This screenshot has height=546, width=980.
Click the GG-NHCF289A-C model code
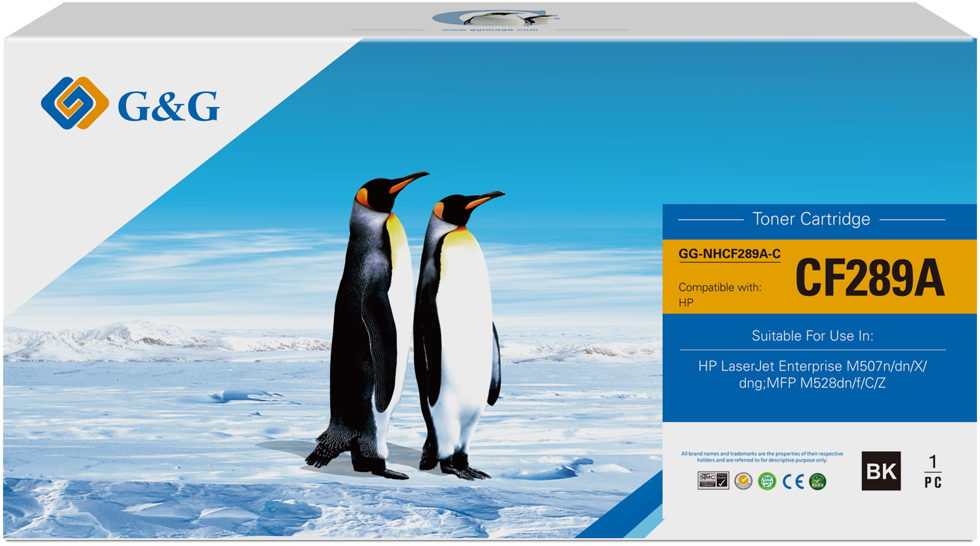[729, 254]
